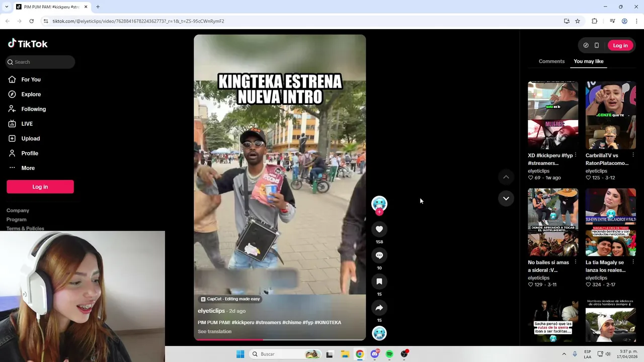The width and height of the screenshot is (644, 362).
Task: Click the install app icon in address bar
Action: click(567, 21)
